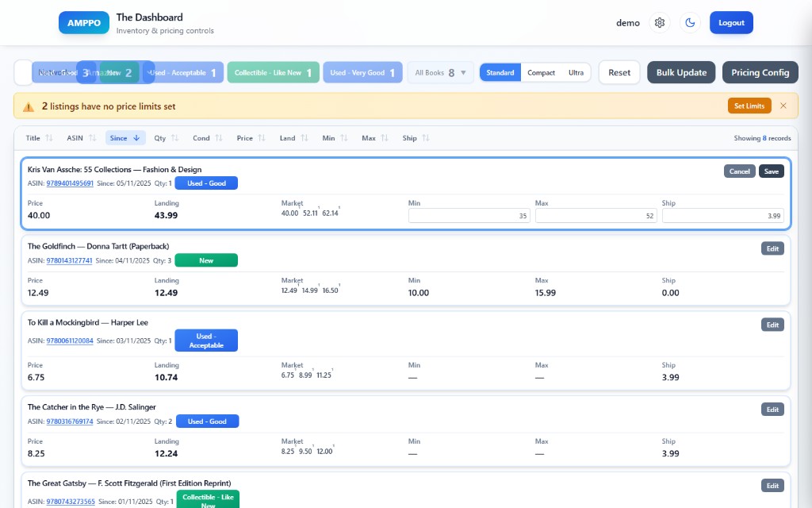The width and height of the screenshot is (812, 508).
Task: Toggle the New condition filter chip
Action: 121,72
